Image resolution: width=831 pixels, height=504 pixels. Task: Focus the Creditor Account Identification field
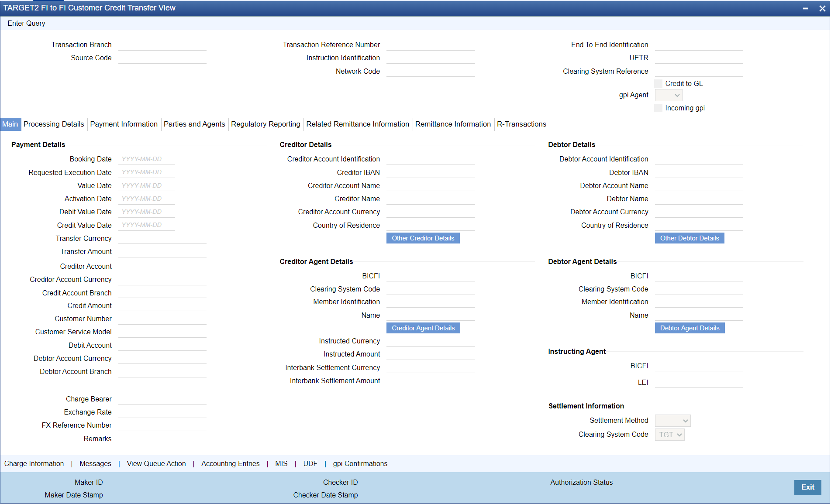click(431, 159)
